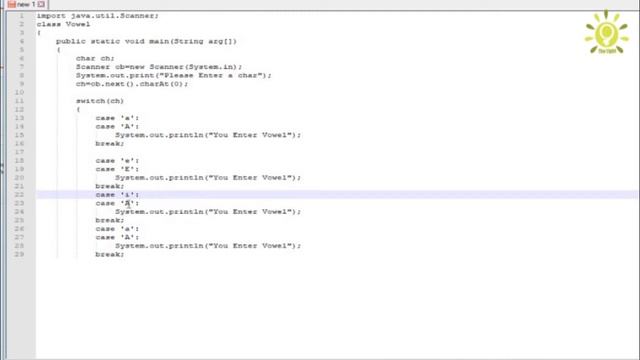Click 'break;' on line 25
Viewport: 640px width, 360px height.
[x=110, y=220]
